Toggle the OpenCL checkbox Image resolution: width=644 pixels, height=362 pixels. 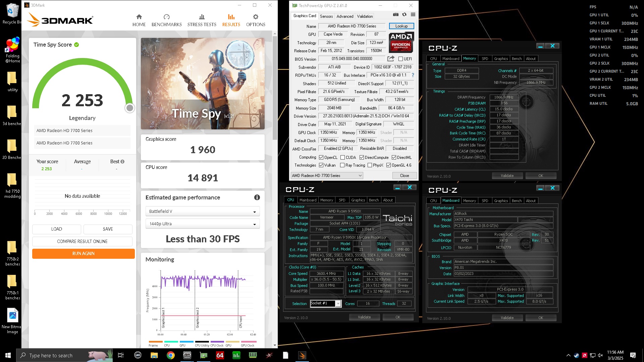click(x=321, y=157)
